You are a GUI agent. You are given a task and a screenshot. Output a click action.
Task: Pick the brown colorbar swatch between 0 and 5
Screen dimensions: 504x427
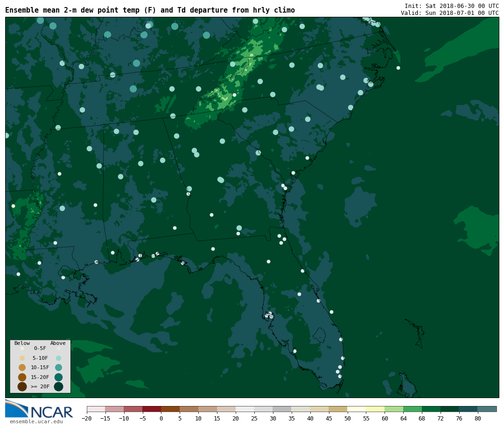(171, 409)
